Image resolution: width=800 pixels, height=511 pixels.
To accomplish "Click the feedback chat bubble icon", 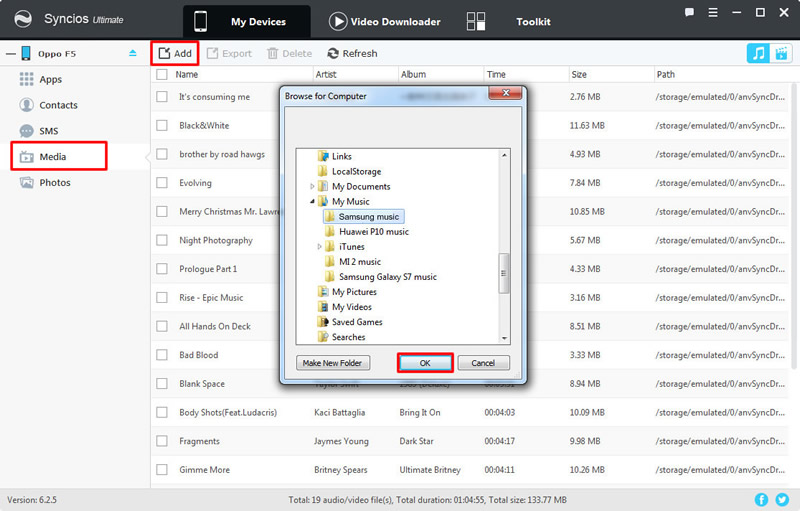I will 689,13.
